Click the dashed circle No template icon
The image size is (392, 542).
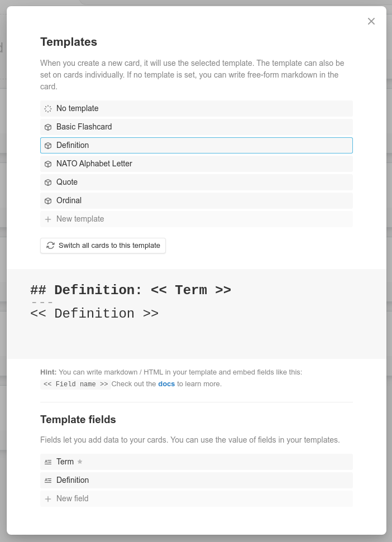pos(48,109)
